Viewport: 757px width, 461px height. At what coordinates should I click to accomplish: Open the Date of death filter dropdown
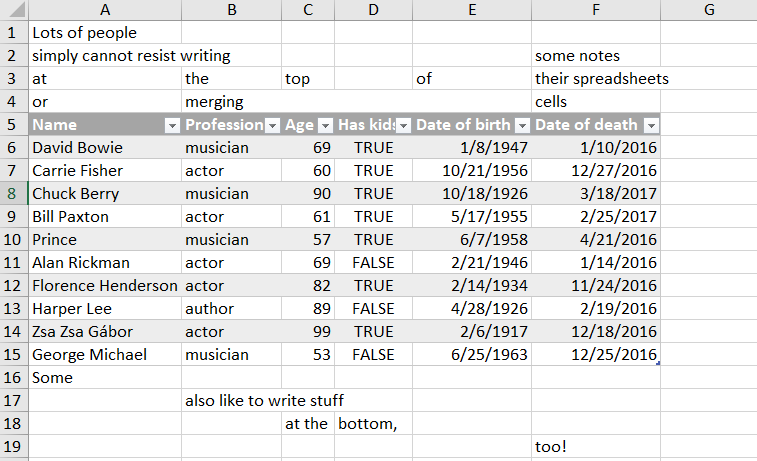point(650,126)
